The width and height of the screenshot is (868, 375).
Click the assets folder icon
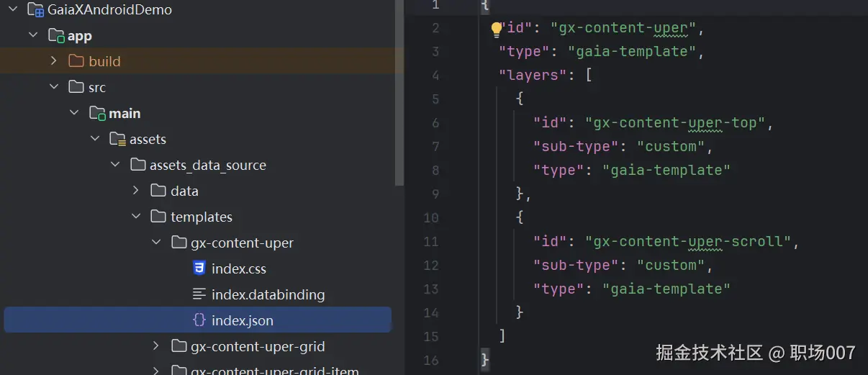tap(118, 139)
